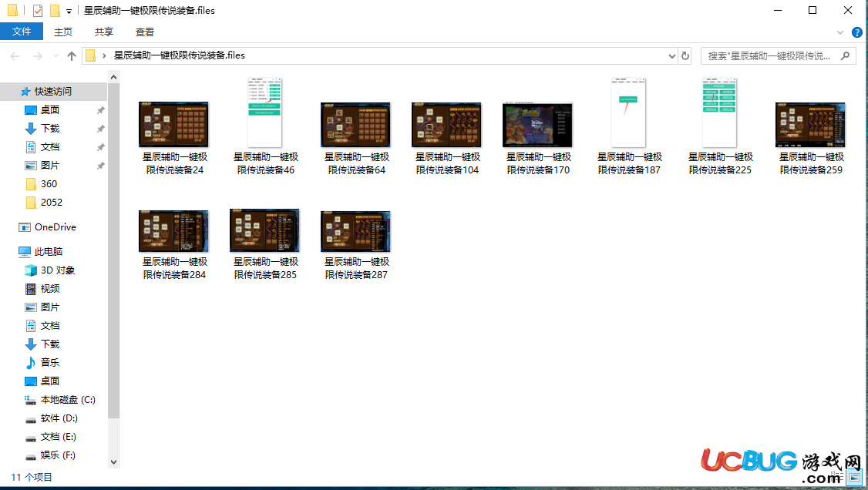Open pinned 下载 under quick access
Image resolution: width=868 pixels, height=490 pixels.
pos(50,129)
